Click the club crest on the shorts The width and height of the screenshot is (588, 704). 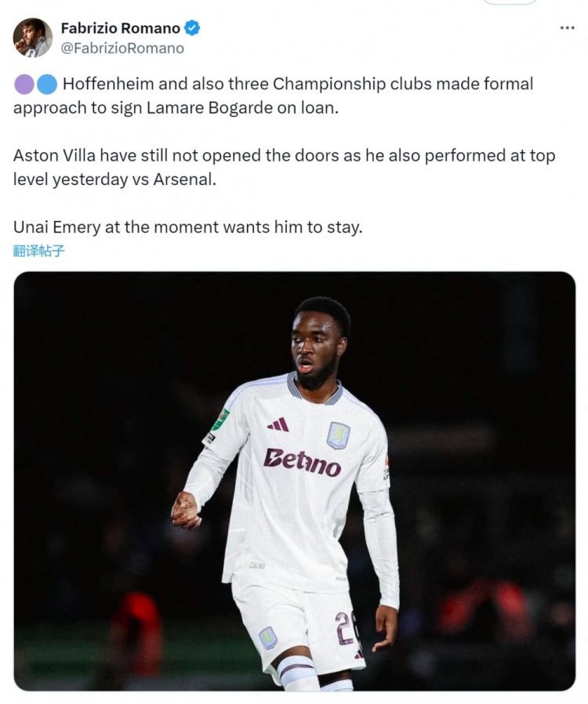click(x=268, y=637)
